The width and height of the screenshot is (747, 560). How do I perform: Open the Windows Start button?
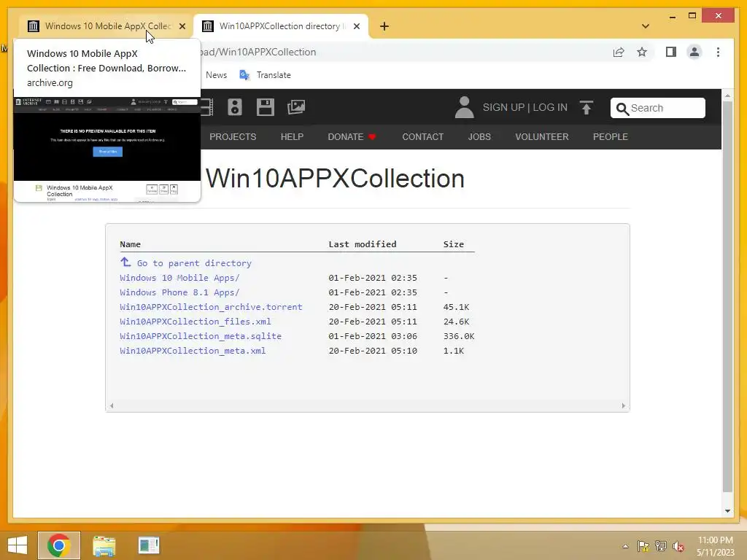pos(18,545)
